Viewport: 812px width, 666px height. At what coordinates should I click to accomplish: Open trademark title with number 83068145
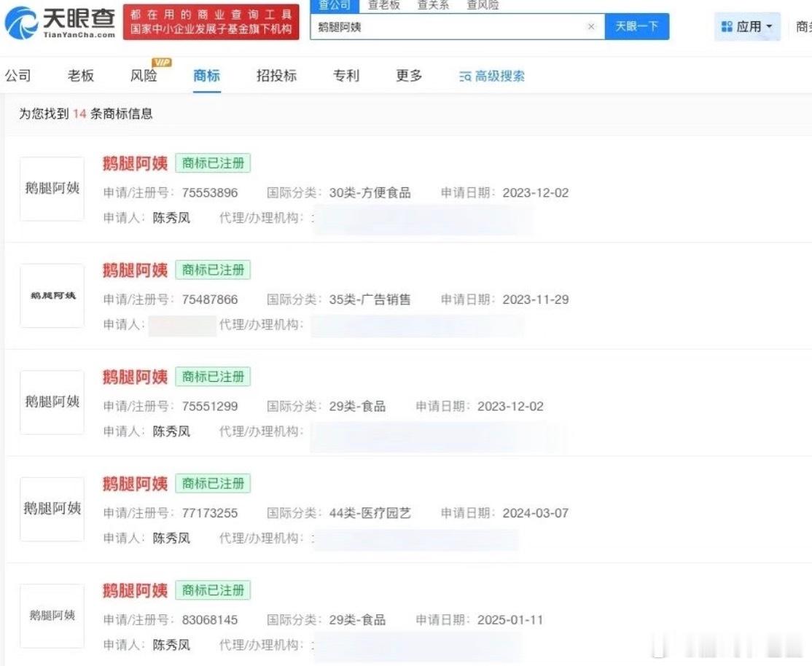[135, 590]
